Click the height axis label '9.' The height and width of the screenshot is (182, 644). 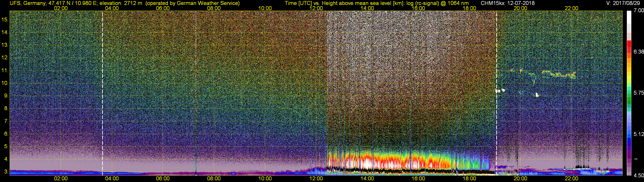tap(6, 96)
